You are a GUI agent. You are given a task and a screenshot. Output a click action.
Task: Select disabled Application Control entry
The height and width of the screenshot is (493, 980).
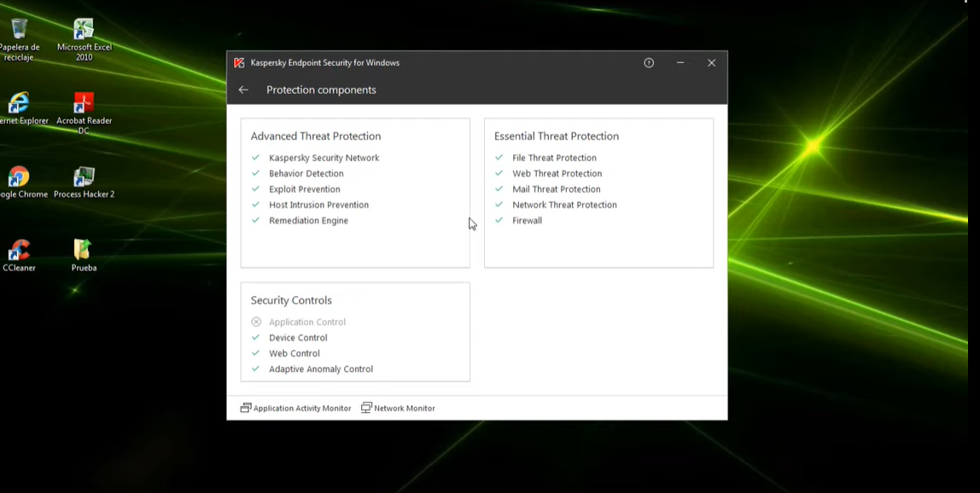point(306,322)
